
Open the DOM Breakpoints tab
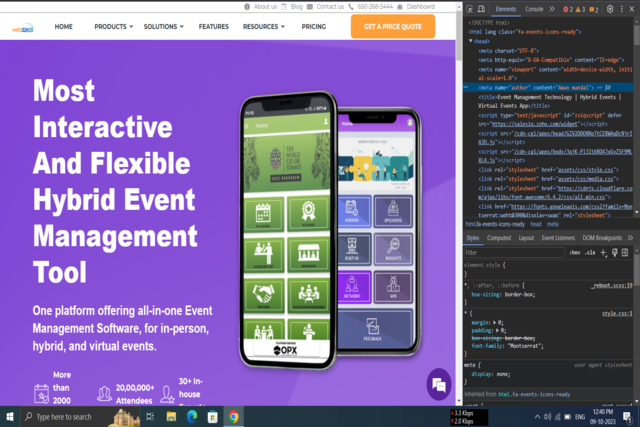[x=602, y=238]
